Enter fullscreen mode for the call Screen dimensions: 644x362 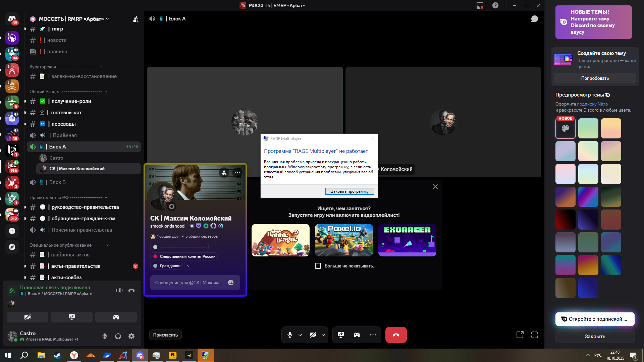tap(535, 335)
